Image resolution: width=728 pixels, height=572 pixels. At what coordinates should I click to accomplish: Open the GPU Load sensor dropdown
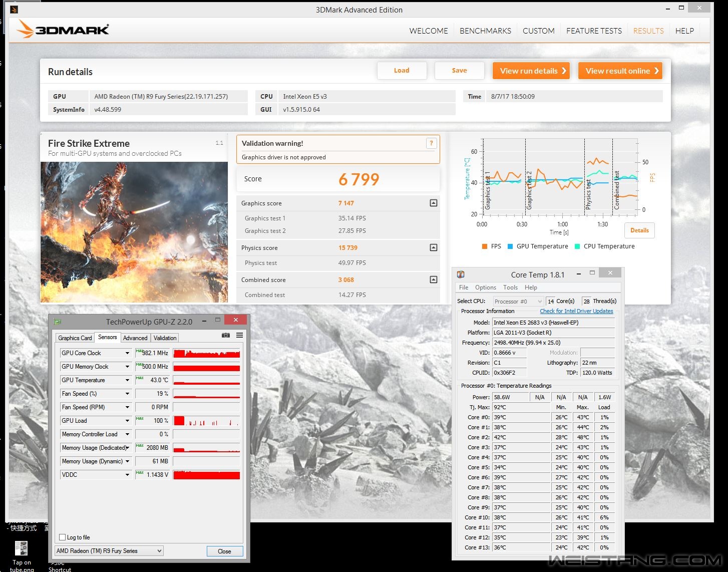127,421
